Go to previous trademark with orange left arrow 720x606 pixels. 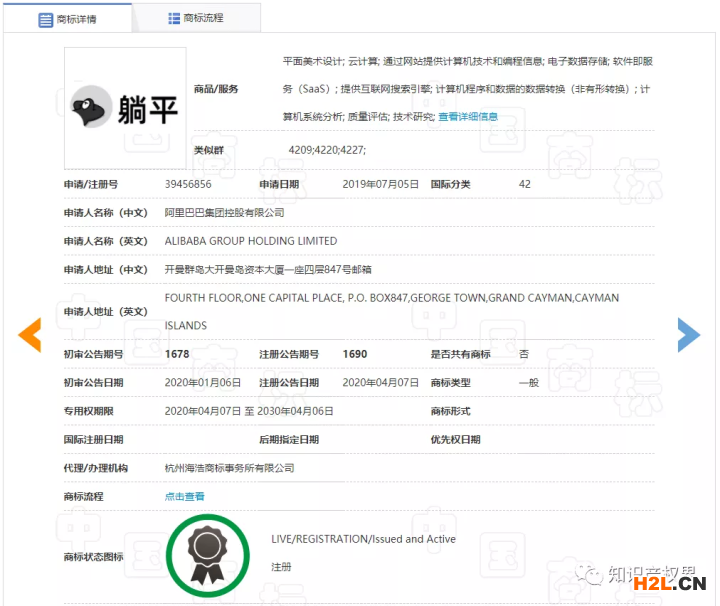[x=30, y=335]
